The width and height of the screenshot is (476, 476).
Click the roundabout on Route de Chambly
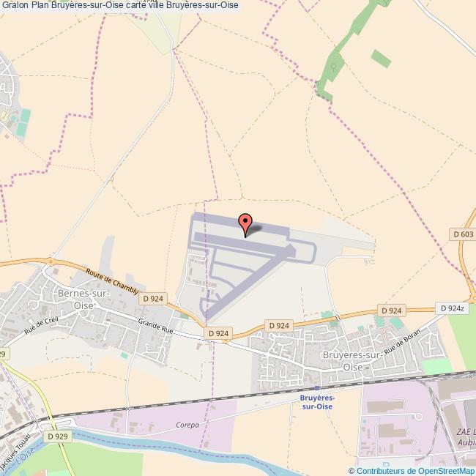(51, 261)
